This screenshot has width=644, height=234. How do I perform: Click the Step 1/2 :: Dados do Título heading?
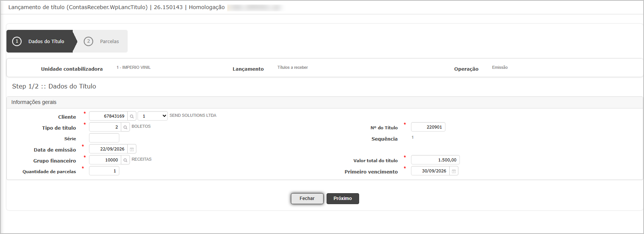pos(54,86)
